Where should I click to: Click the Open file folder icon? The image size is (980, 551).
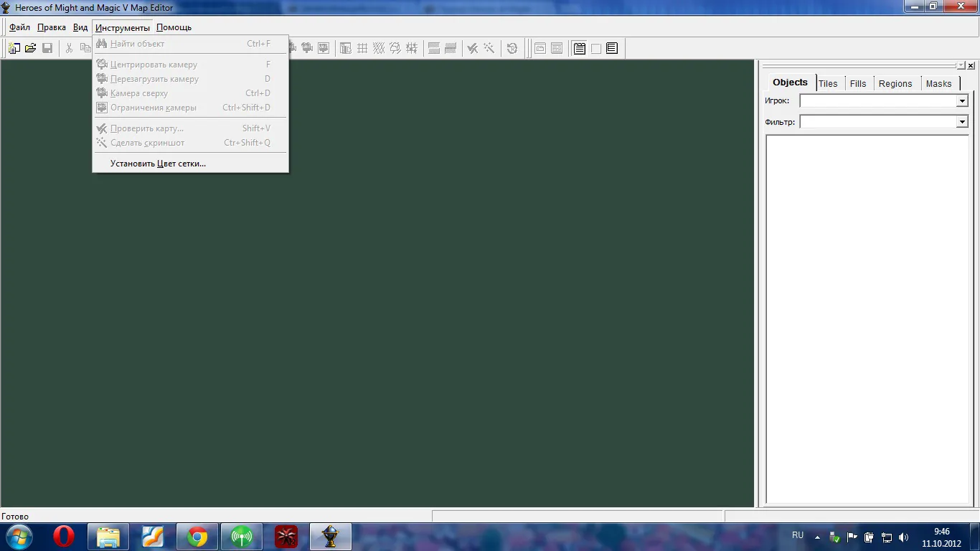(31, 48)
